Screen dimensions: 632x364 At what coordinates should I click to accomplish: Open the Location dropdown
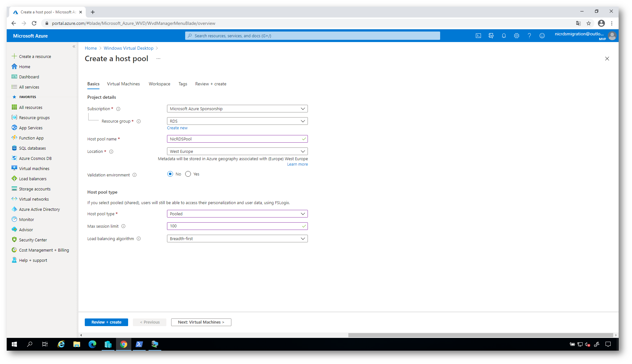(x=237, y=151)
